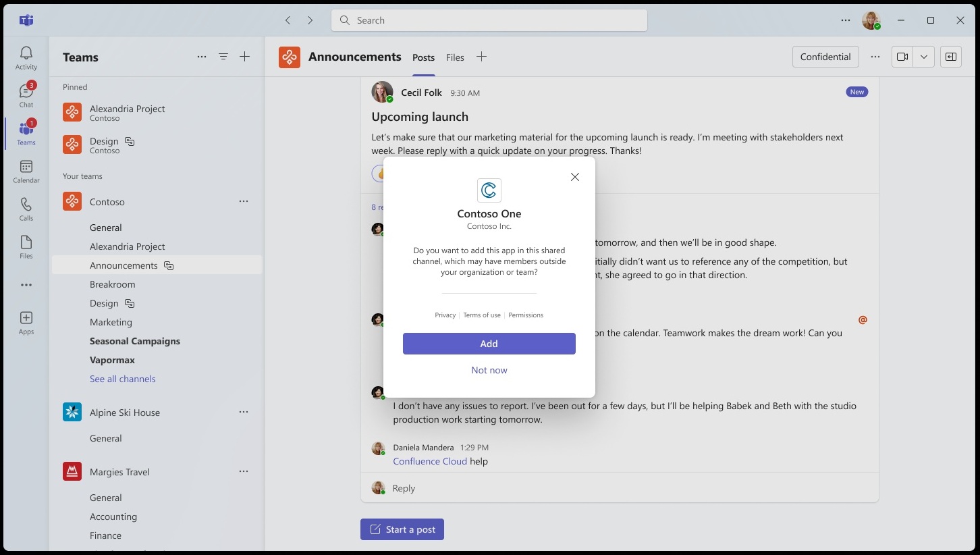Open more options for Alpine Ski House
The height and width of the screenshot is (555, 980).
click(244, 412)
